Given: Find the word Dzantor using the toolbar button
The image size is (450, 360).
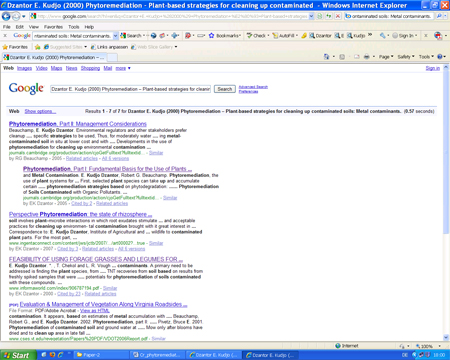Looking at the screenshot, I should coord(320,36).
